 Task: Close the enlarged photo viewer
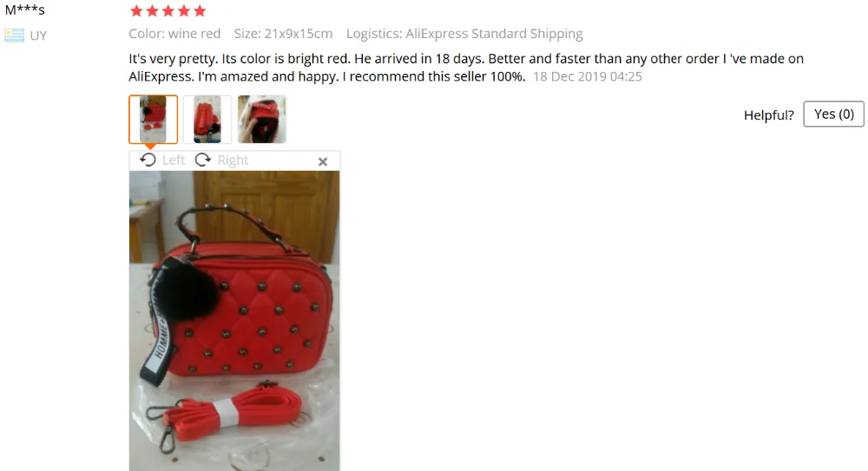pos(323,161)
